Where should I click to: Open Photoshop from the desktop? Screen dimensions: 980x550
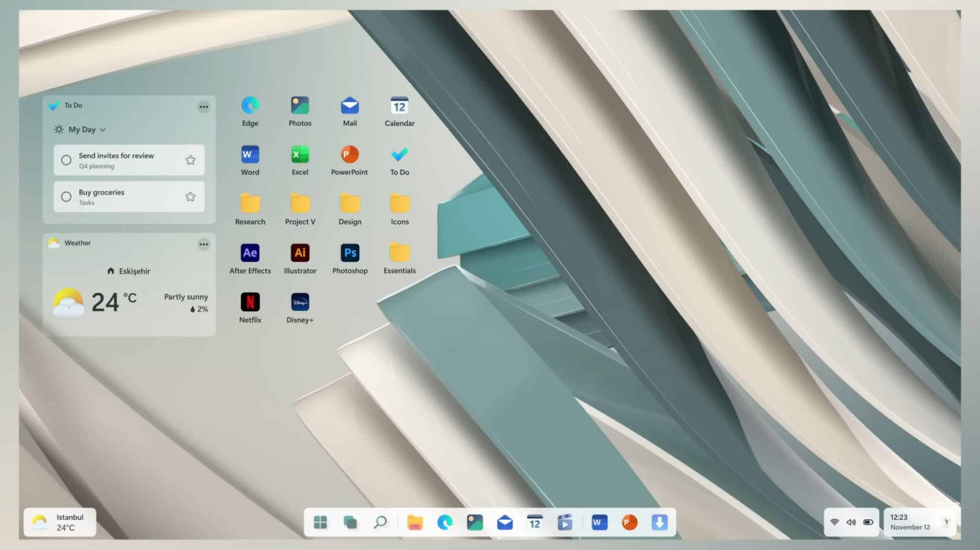click(350, 253)
